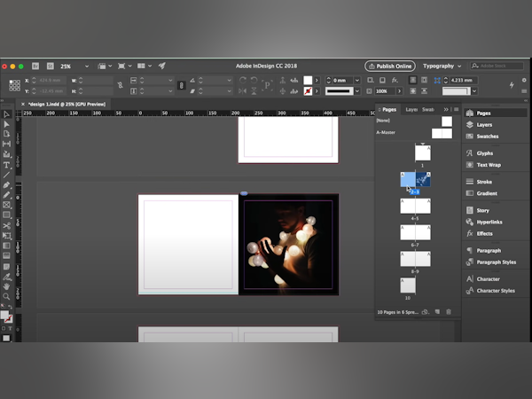Viewport: 532px width, 399px height.
Task: Pick the Direct Selection tool
Action: coord(6,124)
